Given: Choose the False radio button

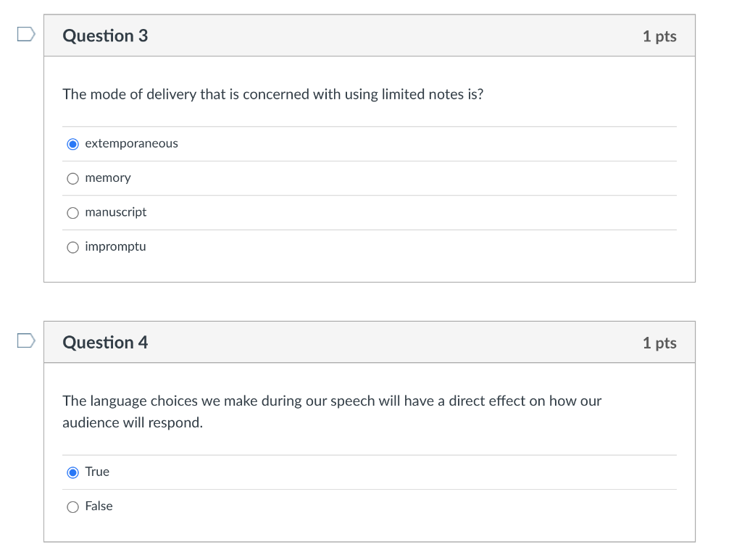Looking at the screenshot, I should (72, 507).
